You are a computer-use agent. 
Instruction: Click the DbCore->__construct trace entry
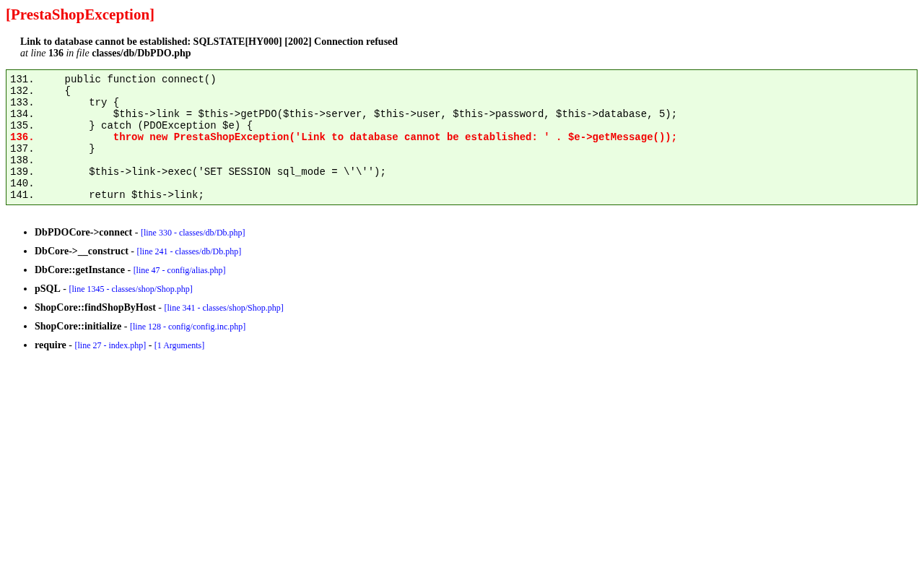coord(82,251)
